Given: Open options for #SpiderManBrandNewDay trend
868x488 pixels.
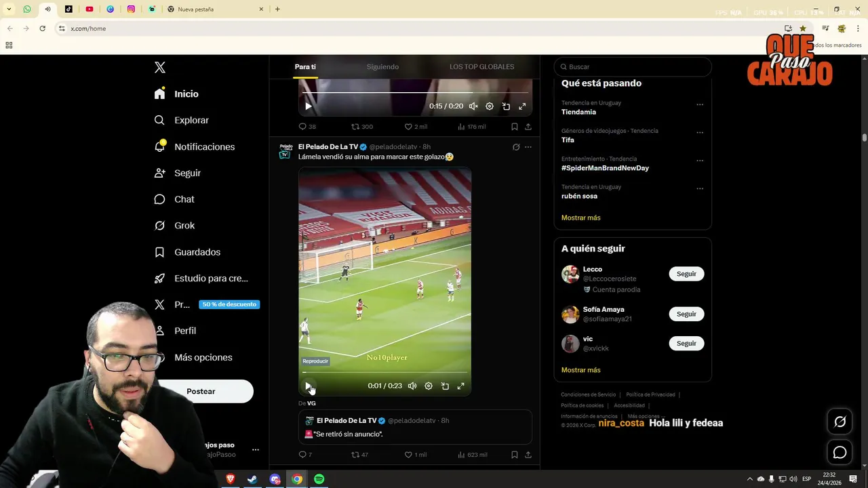Looking at the screenshot, I should tap(700, 161).
